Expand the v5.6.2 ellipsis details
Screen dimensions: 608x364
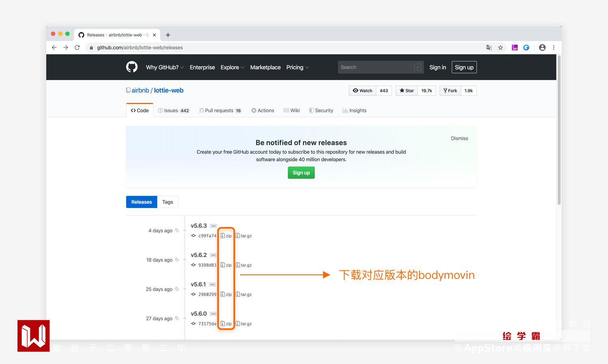[x=213, y=255]
